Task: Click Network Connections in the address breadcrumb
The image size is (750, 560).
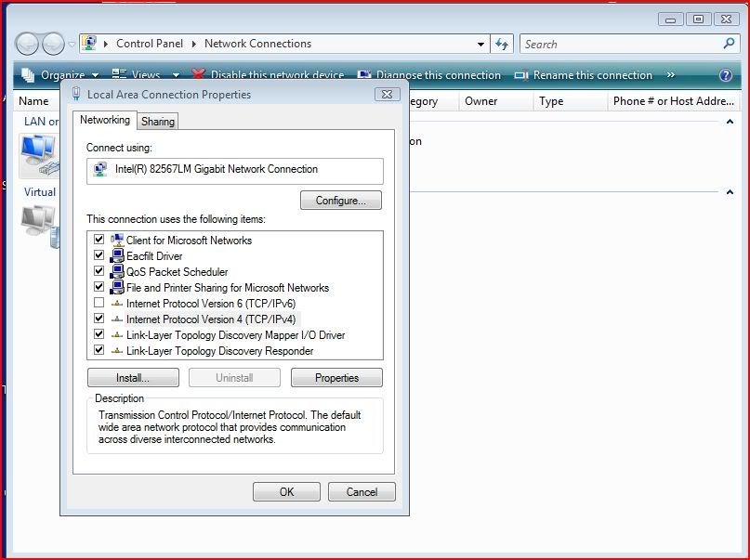Action: click(x=257, y=44)
